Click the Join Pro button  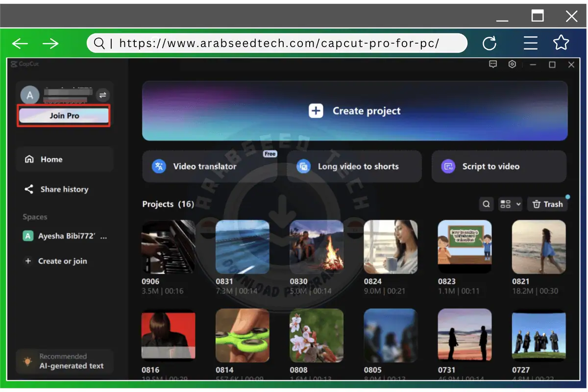(64, 116)
